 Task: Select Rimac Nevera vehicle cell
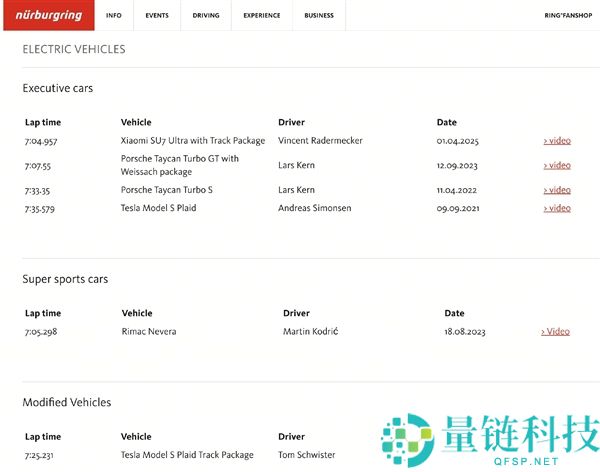coord(149,332)
